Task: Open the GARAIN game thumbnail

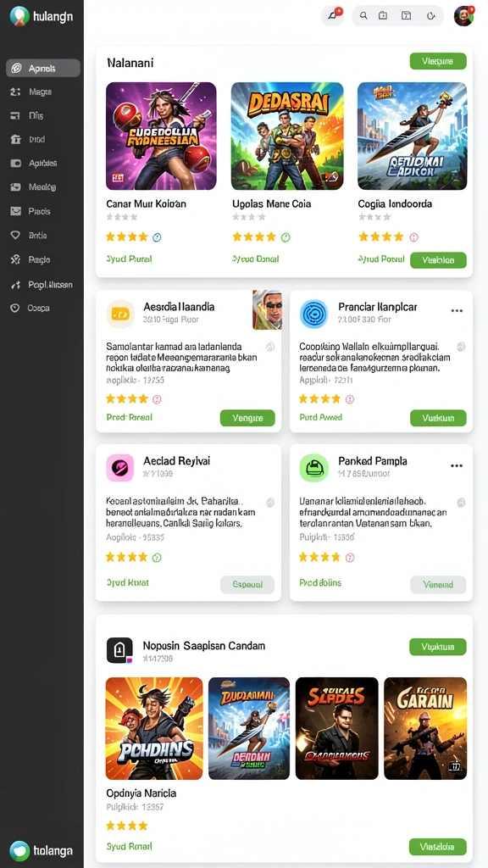Action: (x=425, y=728)
